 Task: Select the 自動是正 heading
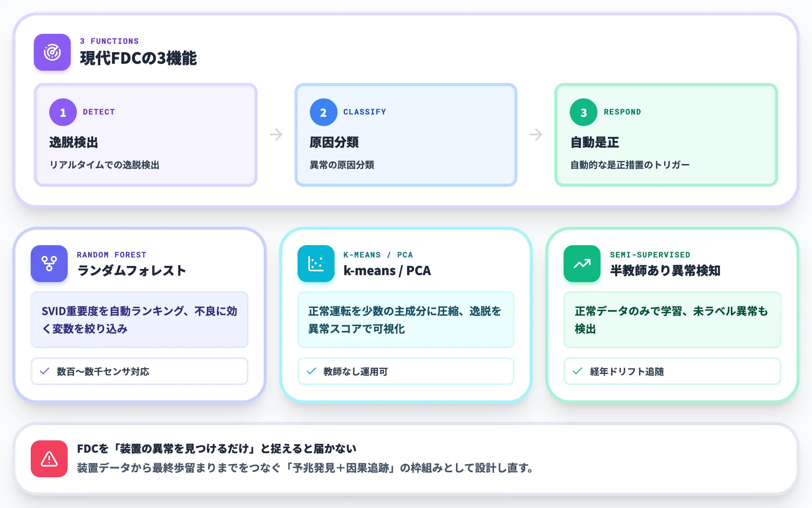click(x=594, y=143)
